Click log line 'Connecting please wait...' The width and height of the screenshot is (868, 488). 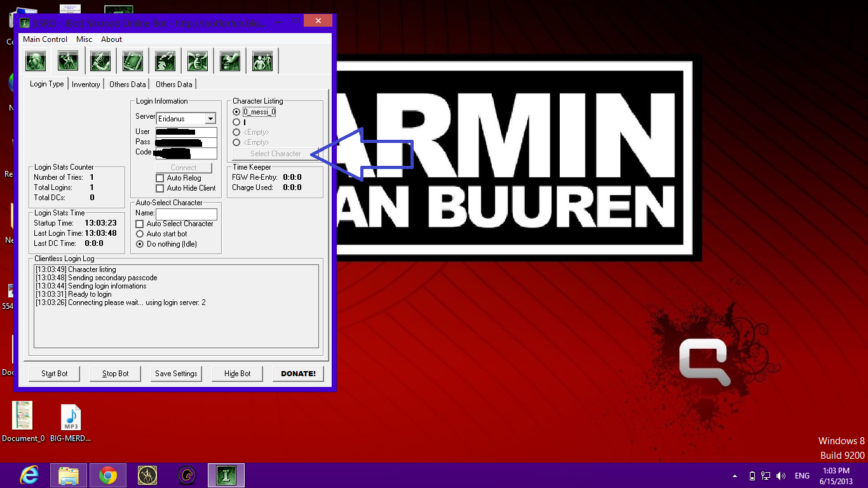(121, 302)
